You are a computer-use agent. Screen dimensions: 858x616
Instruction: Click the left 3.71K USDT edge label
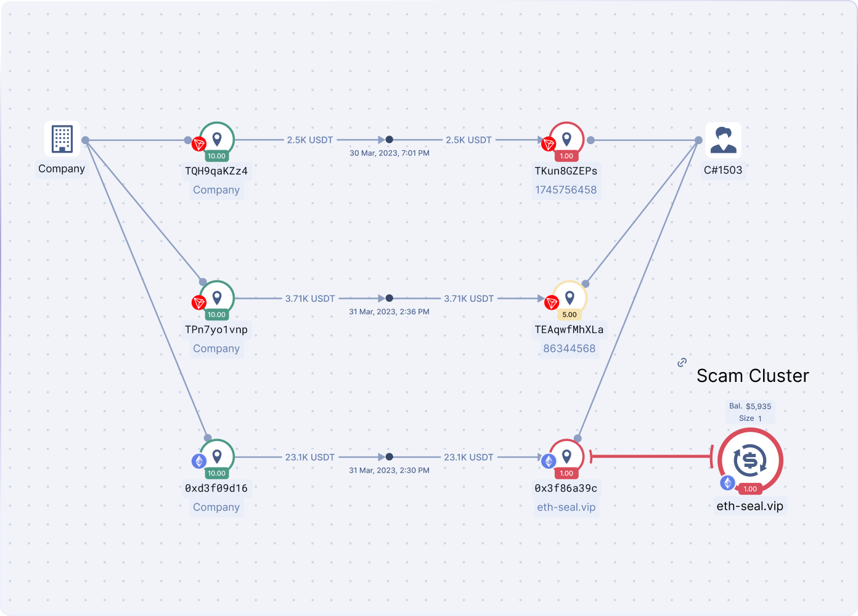[310, 298]
